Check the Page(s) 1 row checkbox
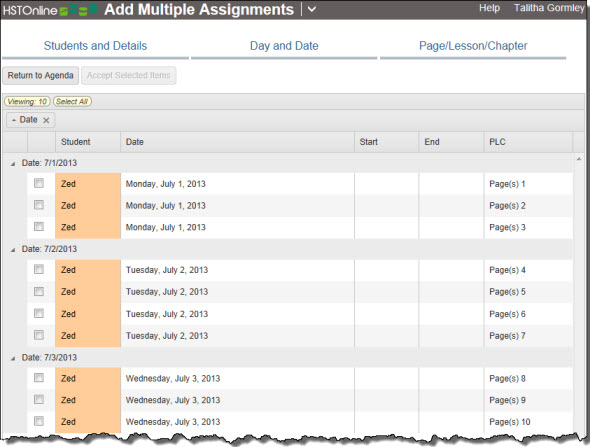The height and width of the screenshot is (447, 590). point(39,183)
